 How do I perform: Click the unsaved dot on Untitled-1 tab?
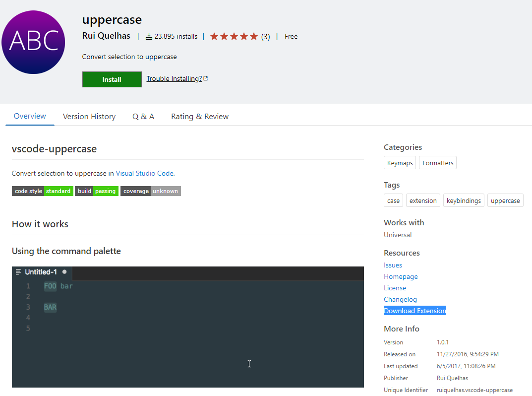coord(64,272)
